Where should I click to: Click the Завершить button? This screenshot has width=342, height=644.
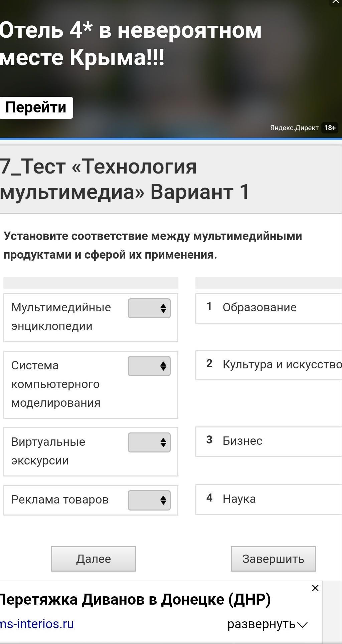point(273,559)
